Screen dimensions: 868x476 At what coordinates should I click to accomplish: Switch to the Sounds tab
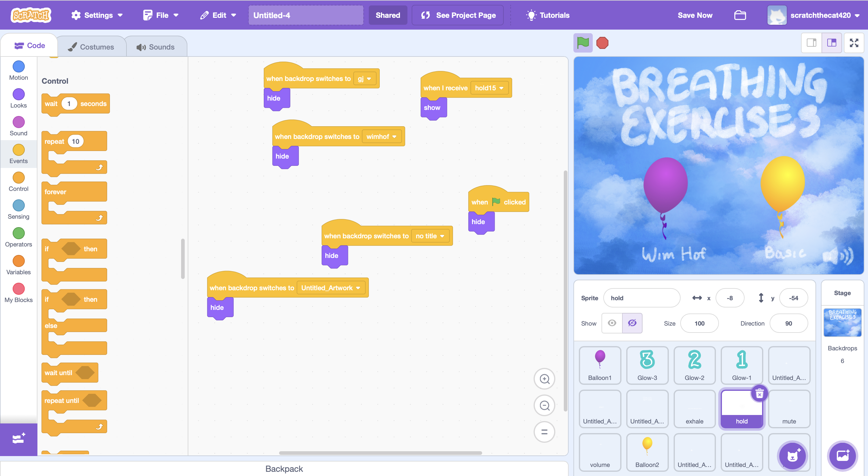click(155, 47)
